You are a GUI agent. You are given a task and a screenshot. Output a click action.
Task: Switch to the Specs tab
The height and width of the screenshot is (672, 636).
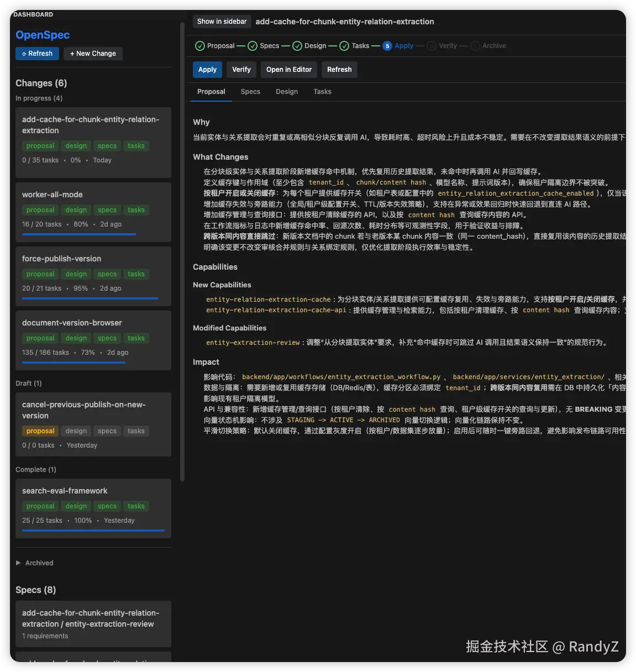(x=250, y=92)
